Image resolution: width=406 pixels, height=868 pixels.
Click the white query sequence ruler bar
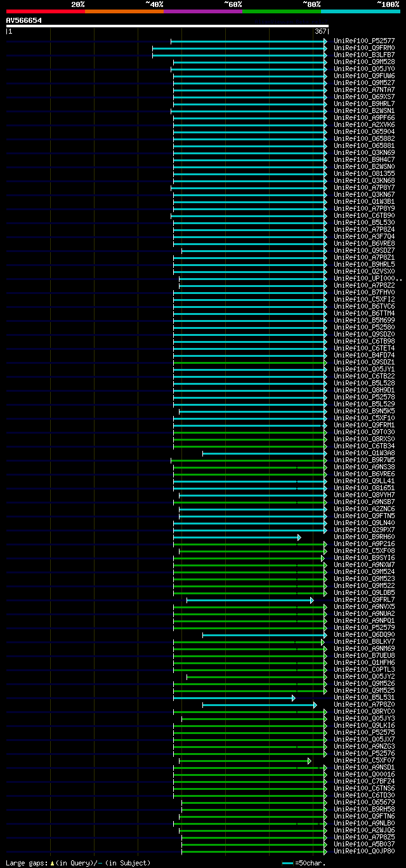coord(167,26)
